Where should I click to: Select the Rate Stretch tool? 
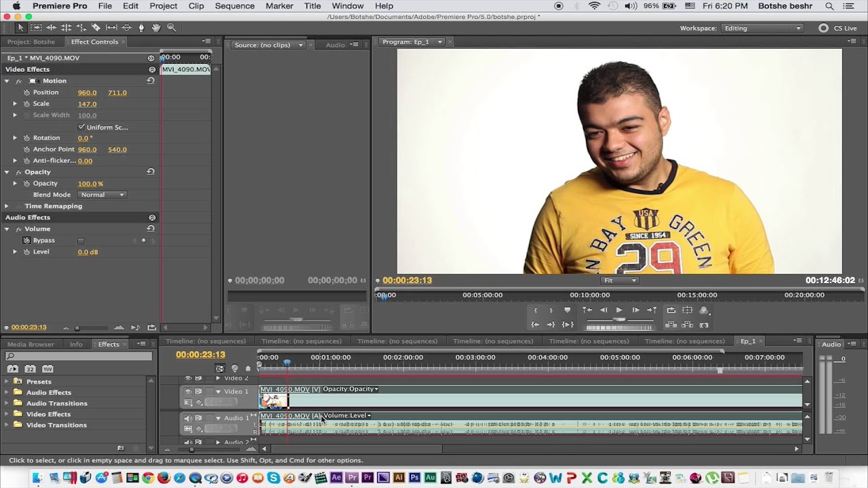[x=81, y=28]
